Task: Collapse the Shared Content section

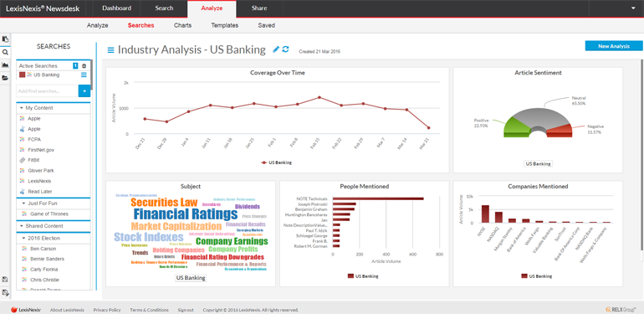Action: click(21, 226)
